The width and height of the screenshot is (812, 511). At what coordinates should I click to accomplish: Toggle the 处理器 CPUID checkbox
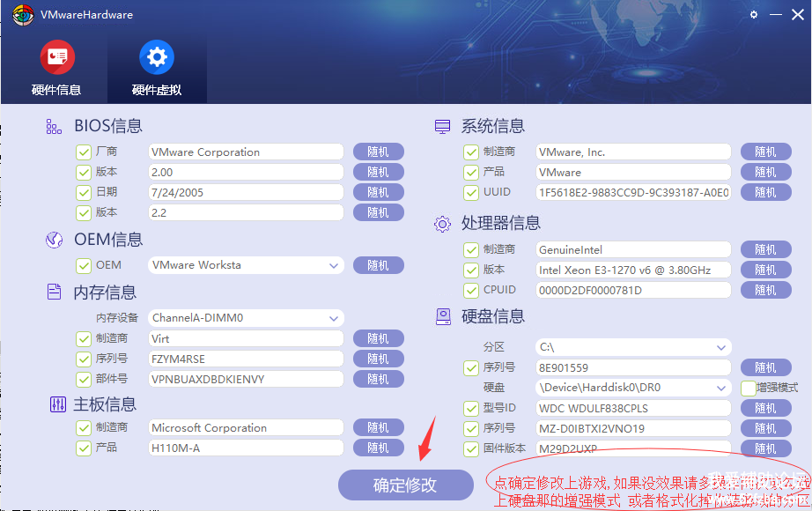471,290
